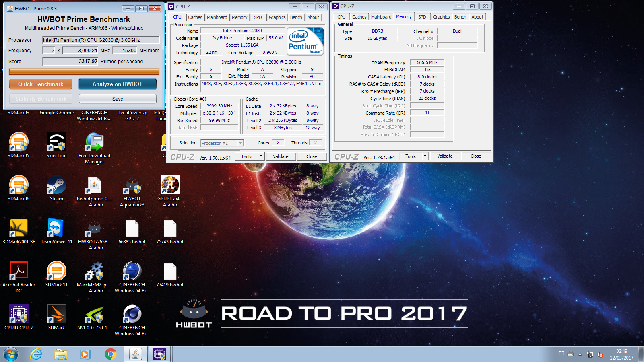The image size is (644, 362).
Task: Open Acrobat Reader DC shortcut
Action: 19,277
